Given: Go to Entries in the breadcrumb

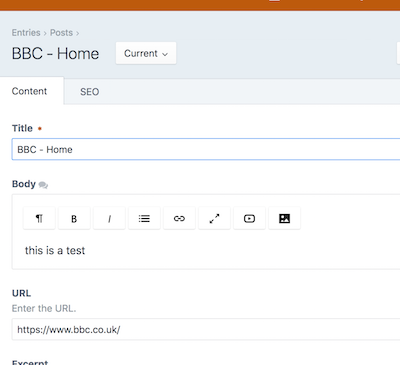Looking at the screenshot, I should pyautogui.click(x=26, y=33).
